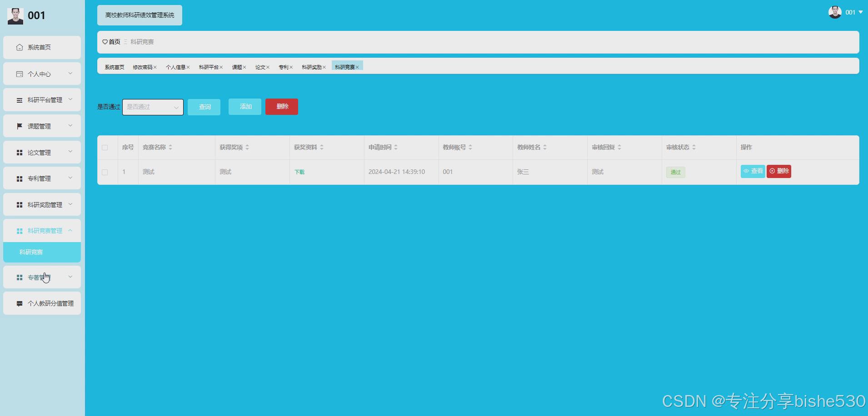Viewport: 868px width, 416px height.
Task: Close the 个人信息 tab
Action: pyautogui.click(x=188, y=67)
